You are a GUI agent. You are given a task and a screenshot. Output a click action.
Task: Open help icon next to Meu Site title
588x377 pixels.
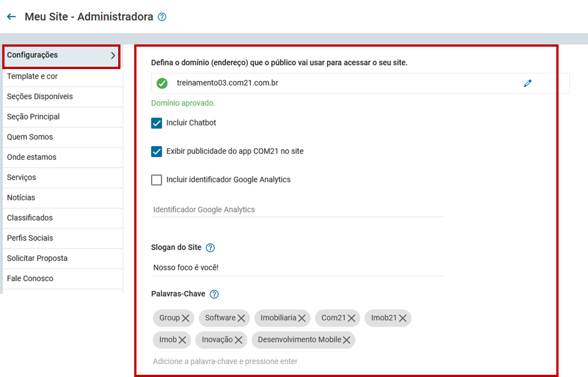pyautogui.click(x=162, y=17)
